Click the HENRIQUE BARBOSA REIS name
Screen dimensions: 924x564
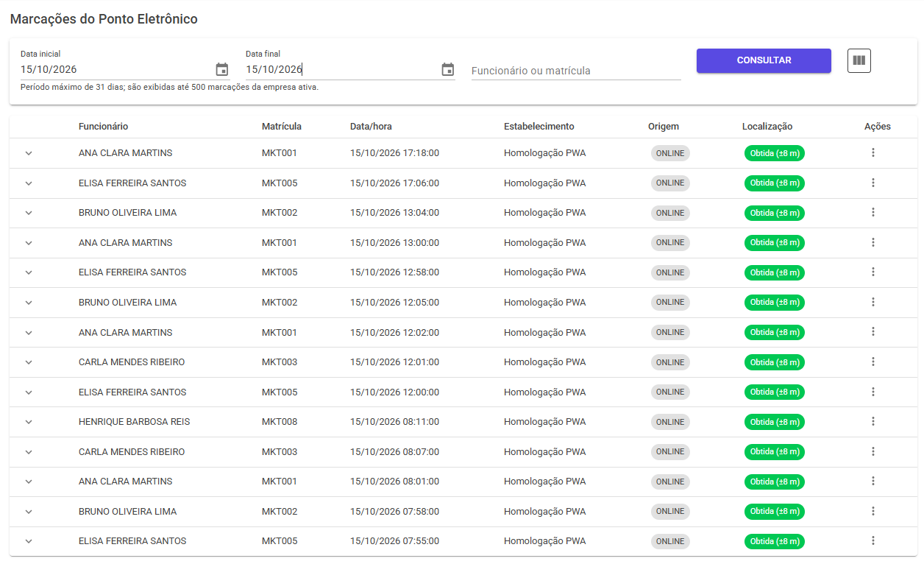tap(135, 422)
